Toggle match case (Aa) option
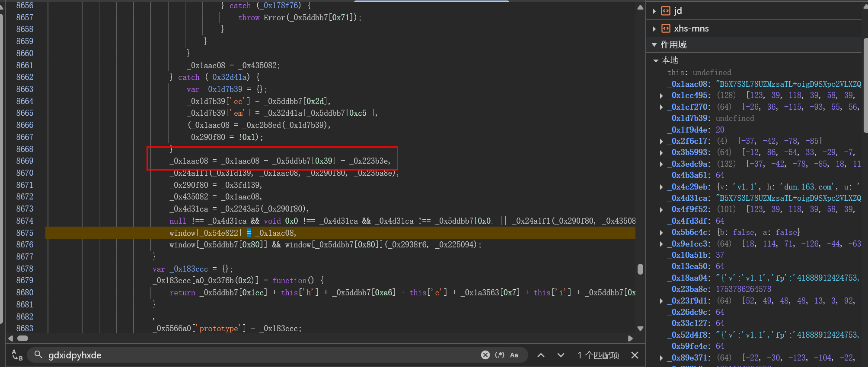The width and height of the screenshot is (868, 367). pos(514,355)
